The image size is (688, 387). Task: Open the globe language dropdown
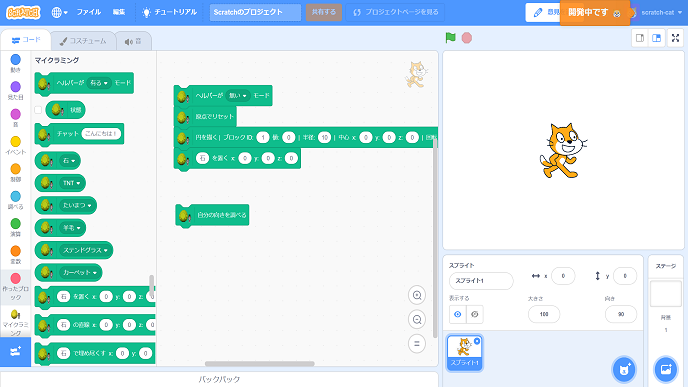point(59,12)
